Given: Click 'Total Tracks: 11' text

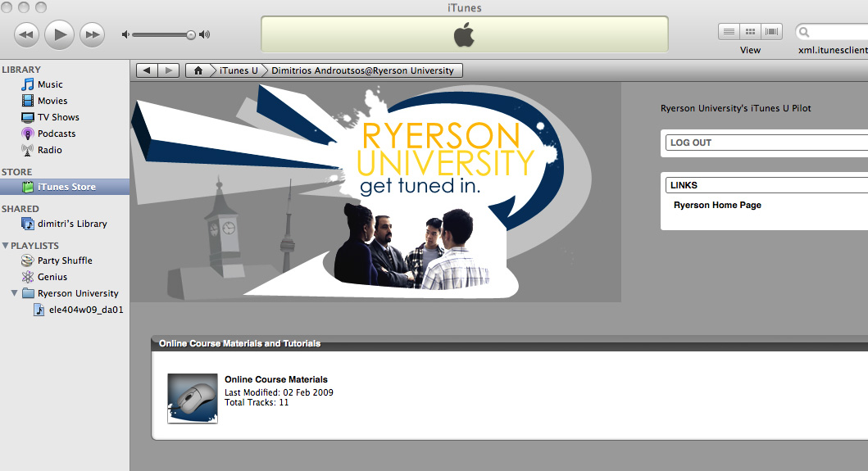Looking at the screenshot, I should (x=257, y=402).
